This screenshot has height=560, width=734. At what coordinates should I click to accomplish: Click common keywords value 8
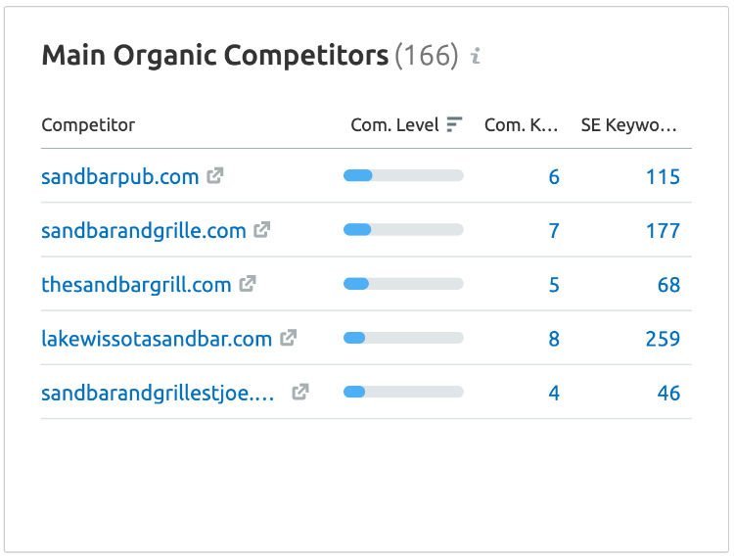point(554,339)
